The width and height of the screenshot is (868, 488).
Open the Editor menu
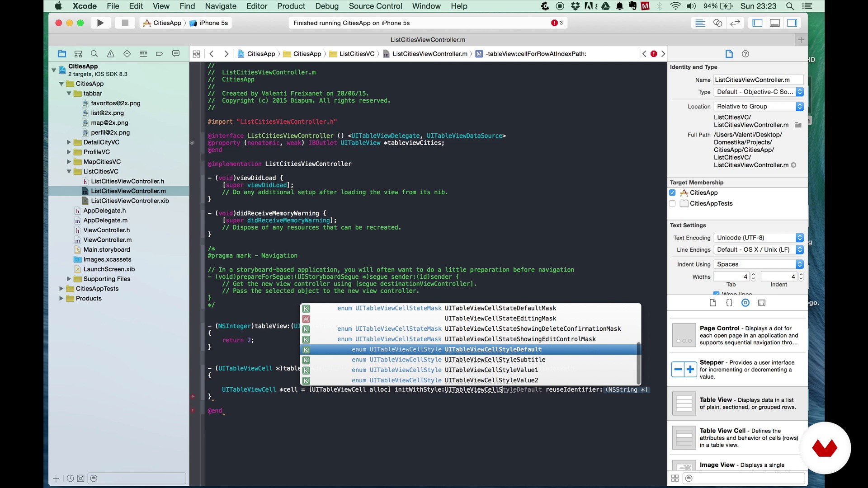257,6
